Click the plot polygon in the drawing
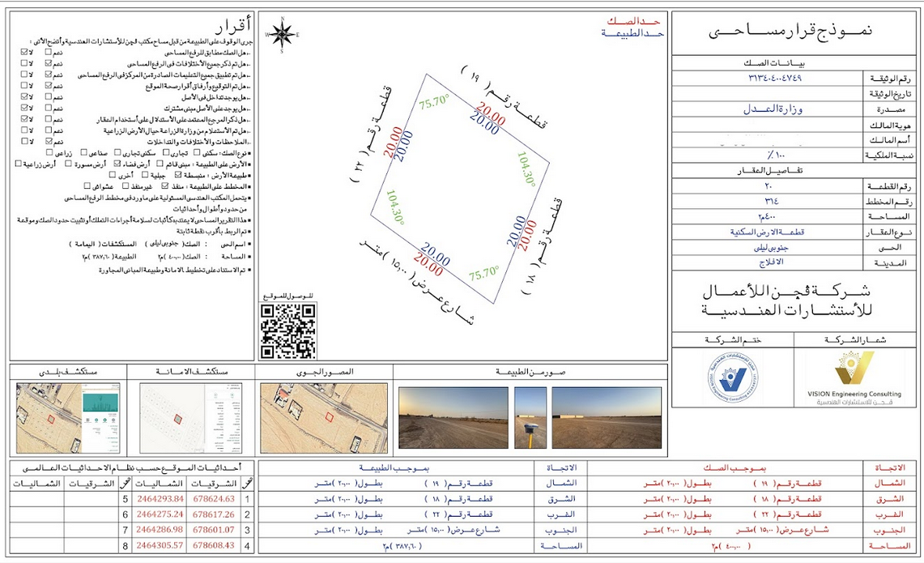 click(460, 189)
